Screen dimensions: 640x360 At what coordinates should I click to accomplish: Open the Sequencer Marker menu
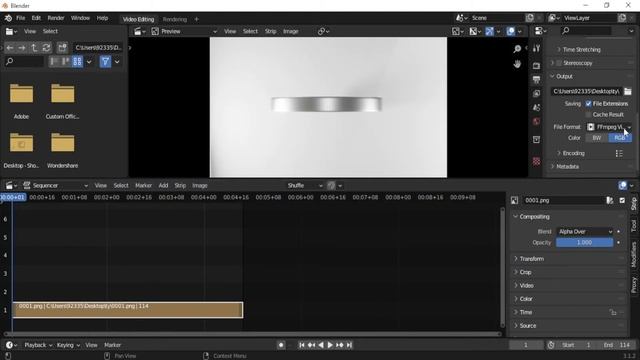coord(143,186)
